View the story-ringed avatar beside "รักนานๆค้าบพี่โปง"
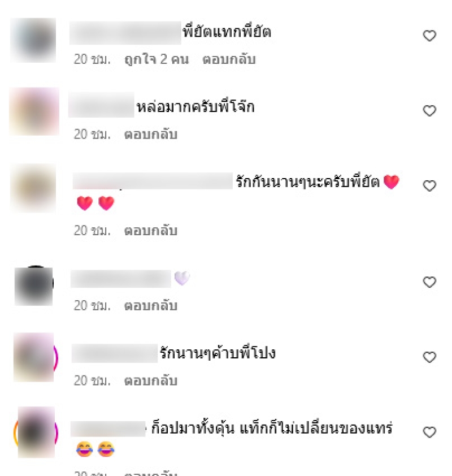The width and height of the screenshot is (452, 476). pyautogui.click(x=35, y=357)
